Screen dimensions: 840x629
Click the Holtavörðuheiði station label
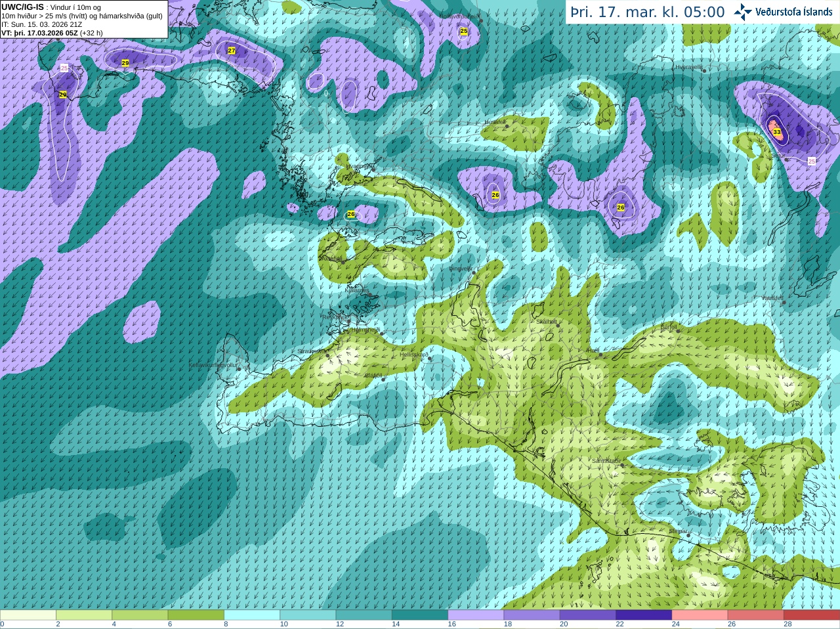(x=459, y=16)
